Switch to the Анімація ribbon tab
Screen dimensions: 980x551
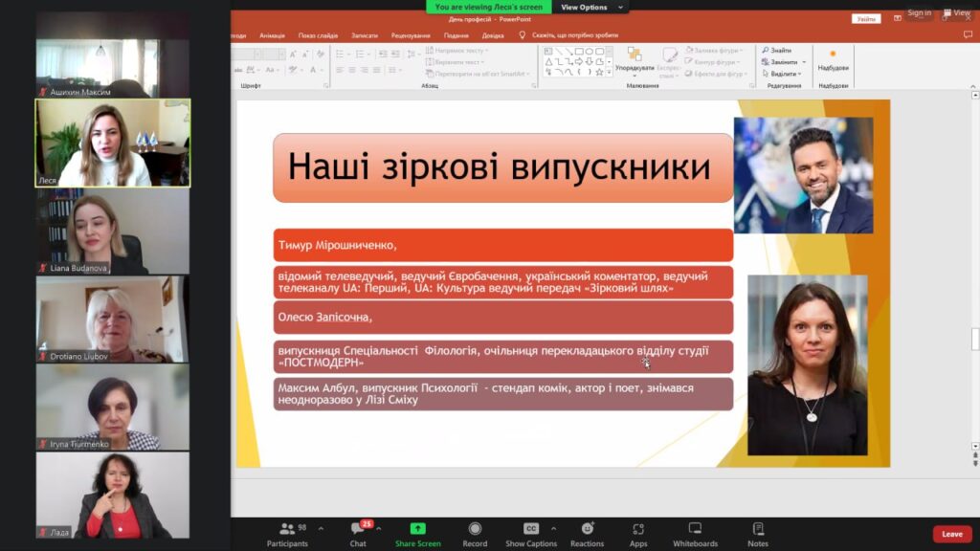coord(272,35)
